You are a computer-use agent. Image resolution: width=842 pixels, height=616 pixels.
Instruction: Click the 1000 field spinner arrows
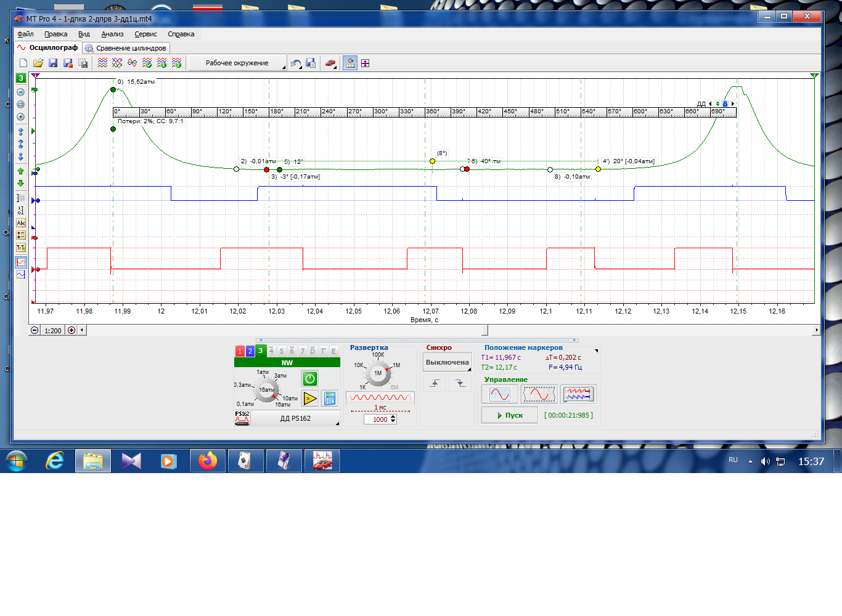pos(393,419)
